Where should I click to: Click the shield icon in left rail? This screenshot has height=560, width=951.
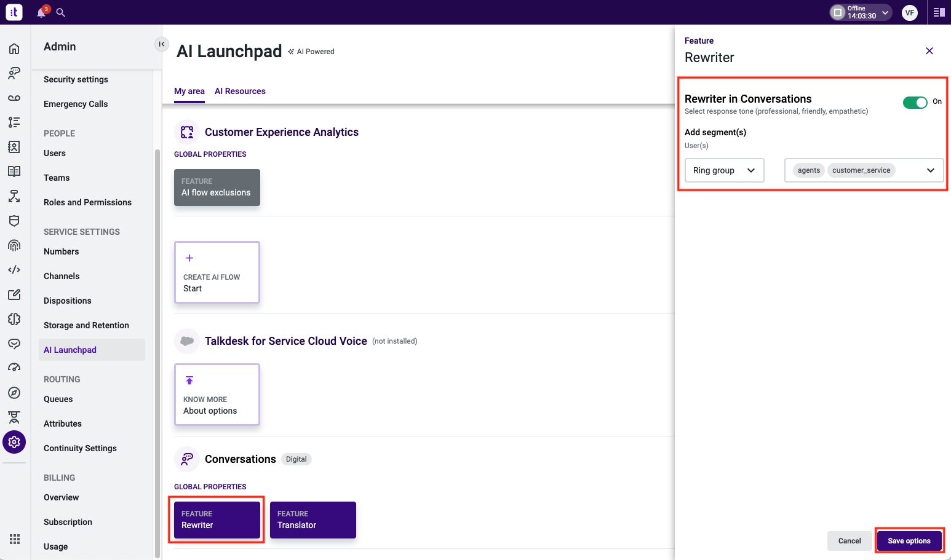tap(14, 221)
